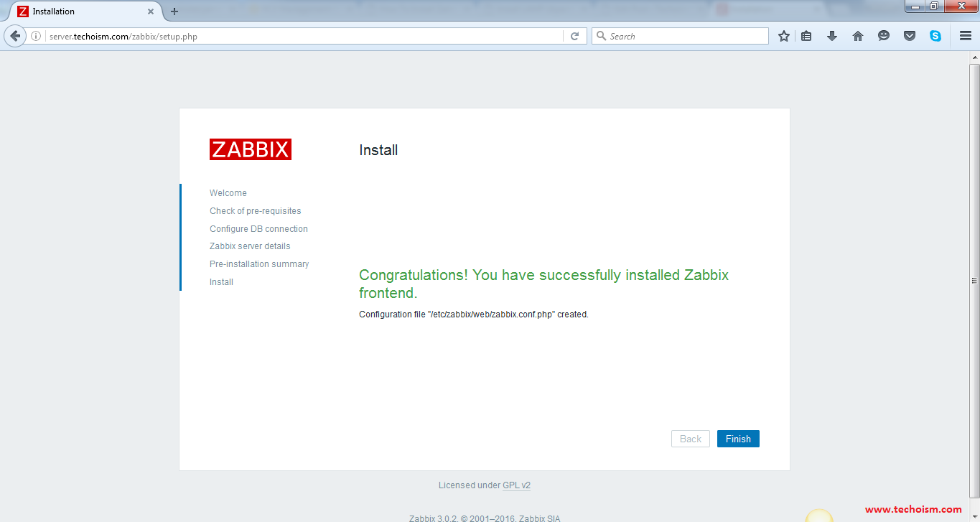The image size is (980, 522).
Task: Click the Back button in installer
Action: tap(691, 439)
